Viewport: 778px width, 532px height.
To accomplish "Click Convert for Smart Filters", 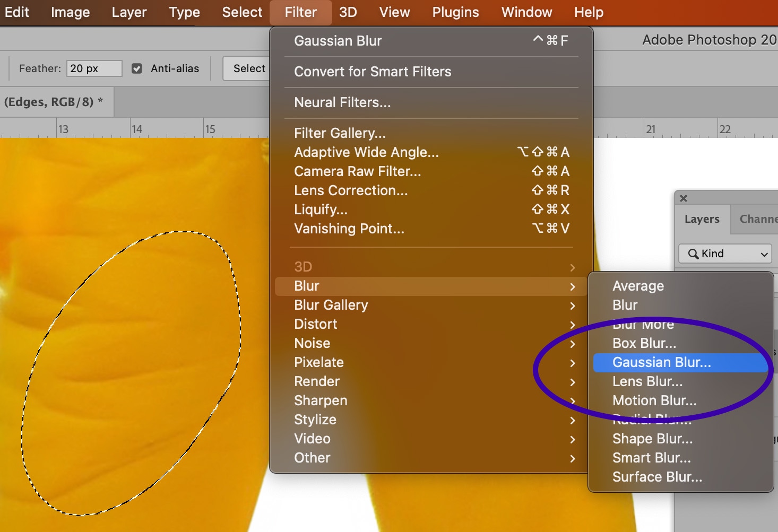I will 373,72.
